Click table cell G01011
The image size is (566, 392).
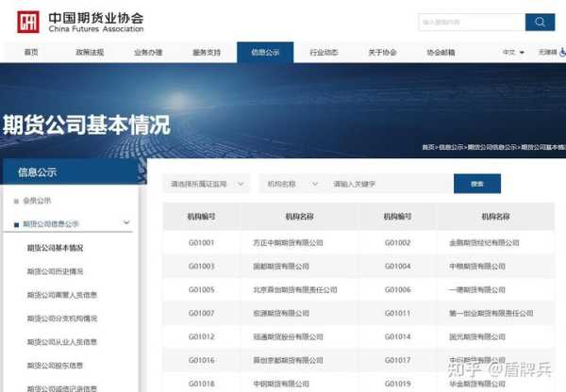(x=397, y=313)
